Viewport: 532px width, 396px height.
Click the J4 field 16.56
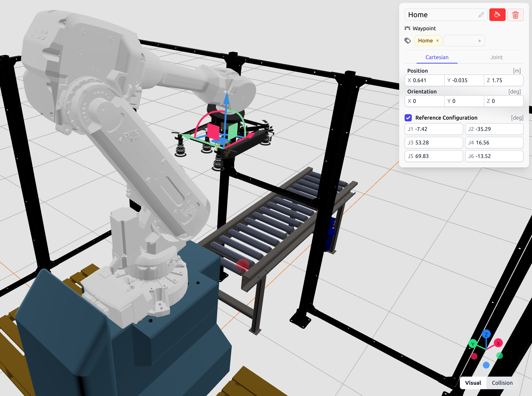[494, 143]
